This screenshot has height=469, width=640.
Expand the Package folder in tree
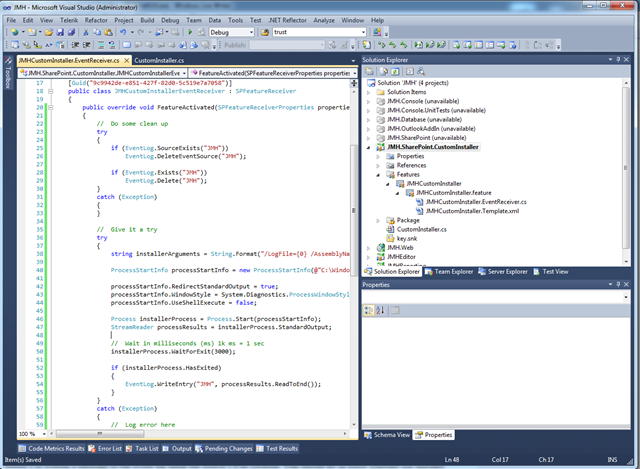point(378,220)
